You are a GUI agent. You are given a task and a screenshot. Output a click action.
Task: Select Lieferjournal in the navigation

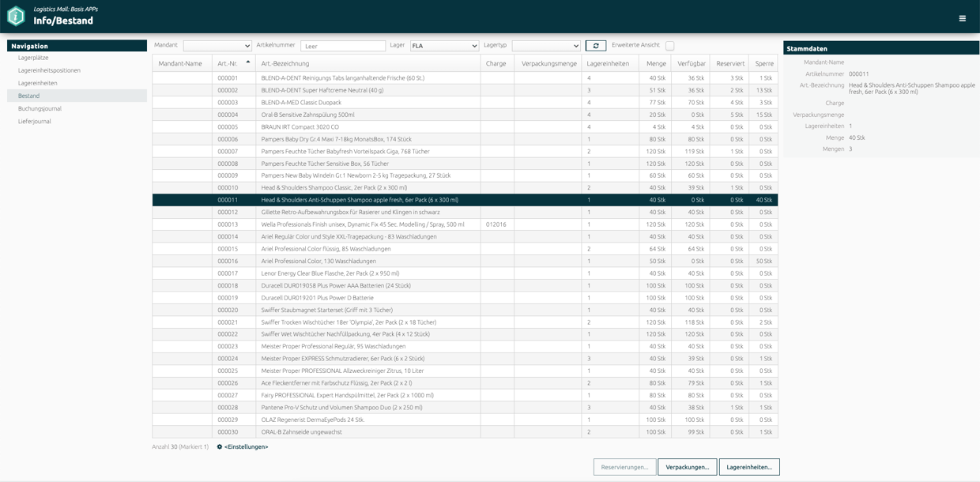(x=77, y=121)
